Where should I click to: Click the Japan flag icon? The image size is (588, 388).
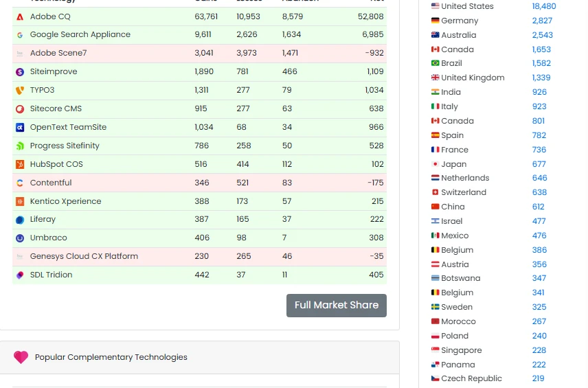tap(435, 164)
